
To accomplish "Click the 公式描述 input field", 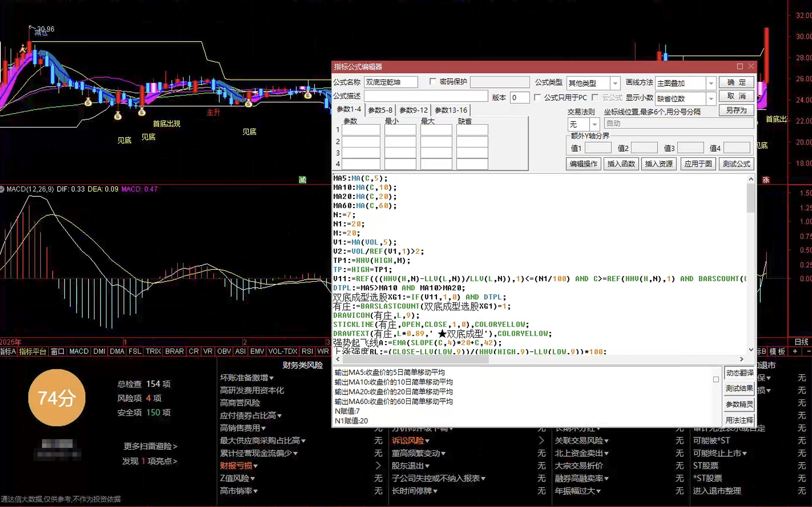I will (426, 96).
